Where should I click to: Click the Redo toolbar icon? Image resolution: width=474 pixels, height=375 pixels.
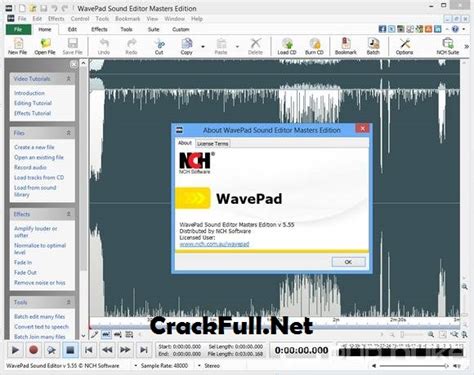tap(131, 46)
